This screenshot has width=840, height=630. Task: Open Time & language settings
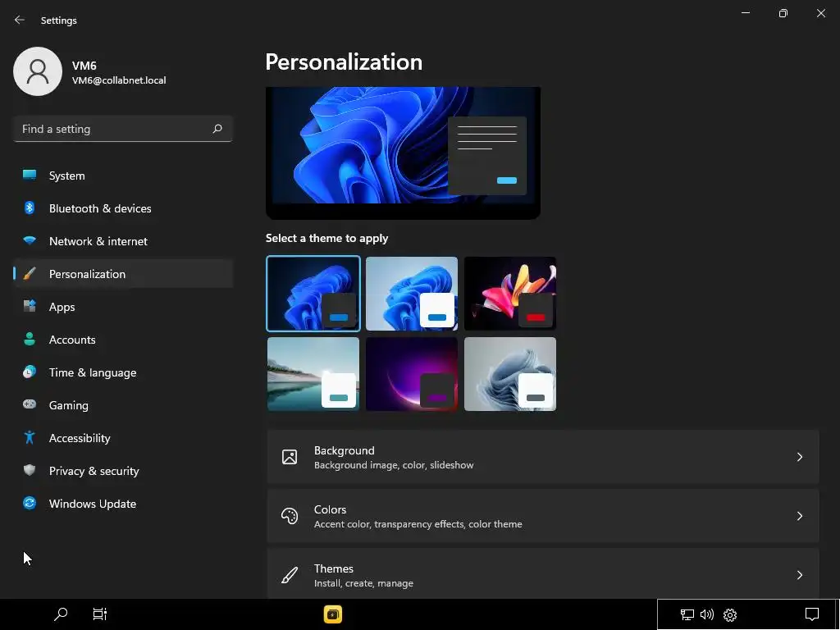[x=123, y=372]
